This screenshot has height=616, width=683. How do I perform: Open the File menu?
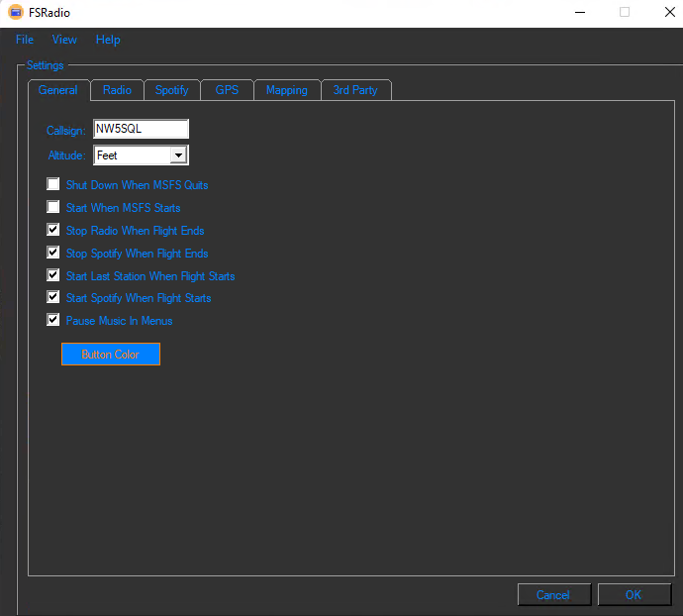pos(25,40)
